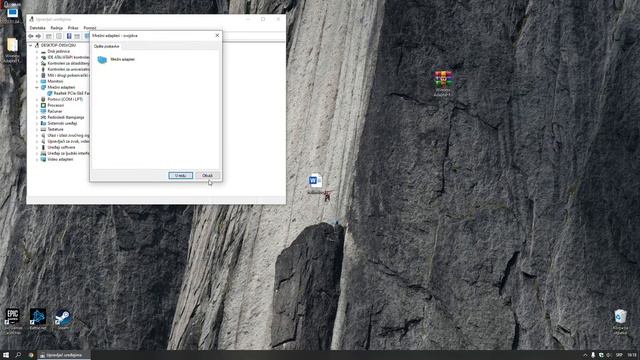This screenshot has height=360, width=640.
Task: Select the yellow folder on desktop
Action: point(12,50)
